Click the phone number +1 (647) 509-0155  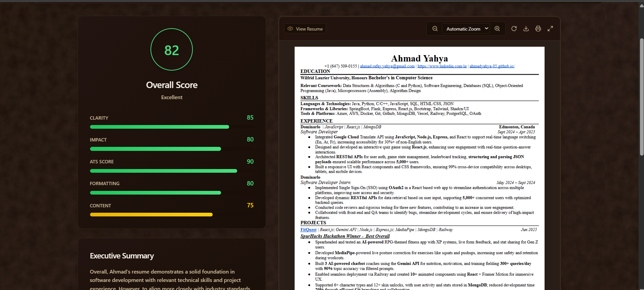pyautogui.click(x=341, y=66)
